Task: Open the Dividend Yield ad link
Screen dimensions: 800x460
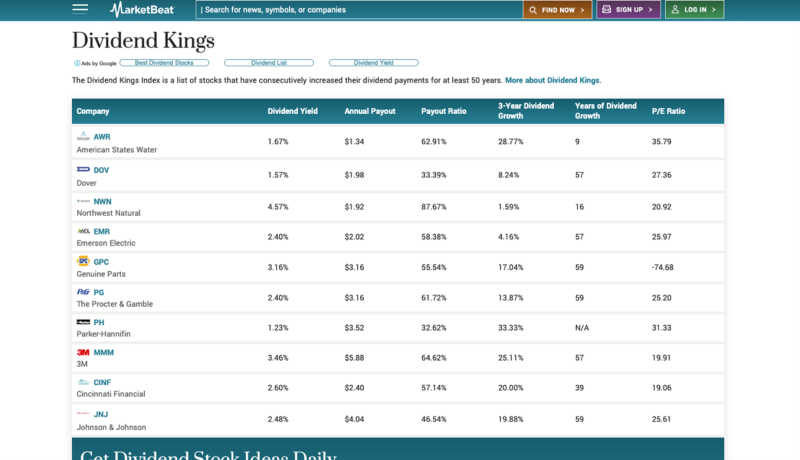Action: coord(373,63)
